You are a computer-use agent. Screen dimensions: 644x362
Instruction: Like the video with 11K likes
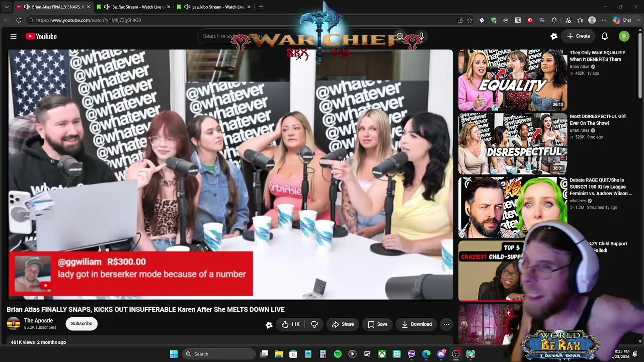(290, 324)
